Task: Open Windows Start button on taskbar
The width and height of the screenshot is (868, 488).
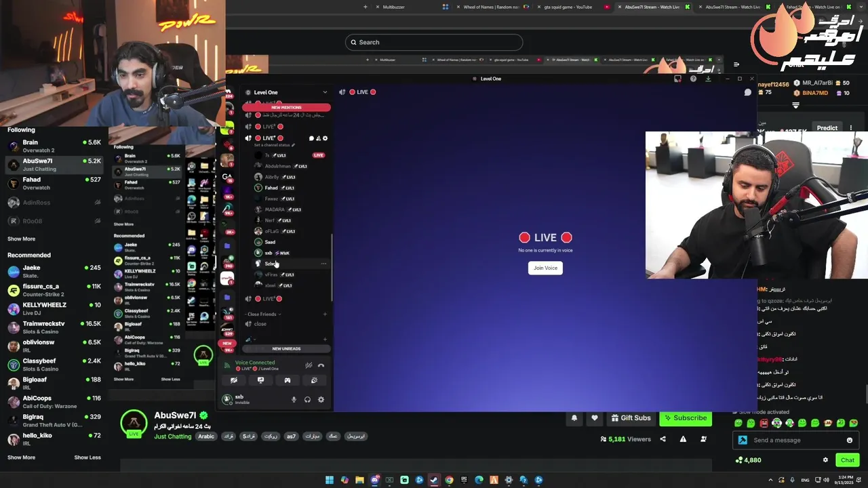Action: click(330, 480)
